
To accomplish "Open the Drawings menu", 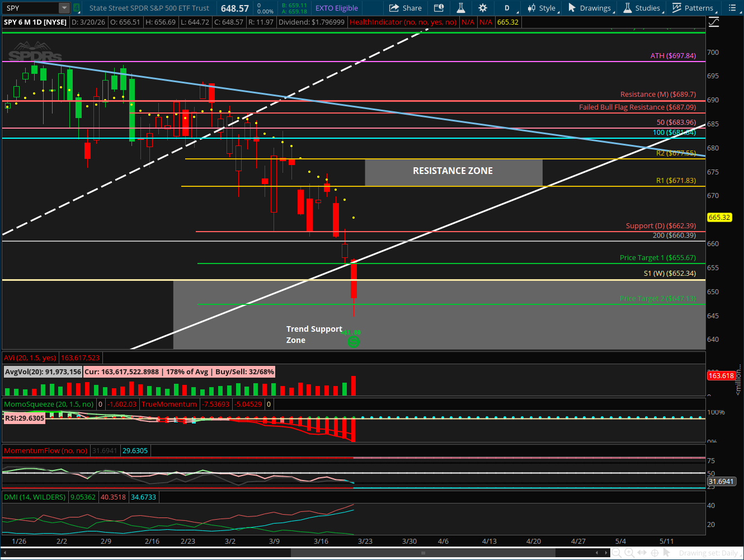I will (x=591, y=8).
